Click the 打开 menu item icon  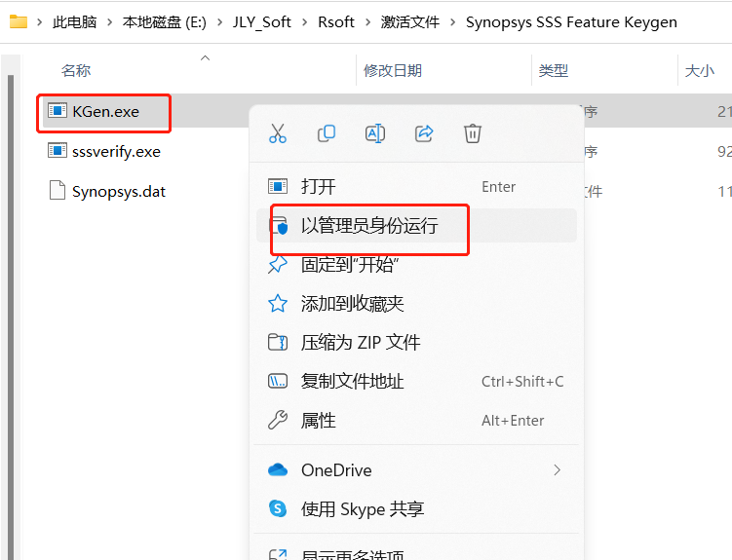point(277,187)
